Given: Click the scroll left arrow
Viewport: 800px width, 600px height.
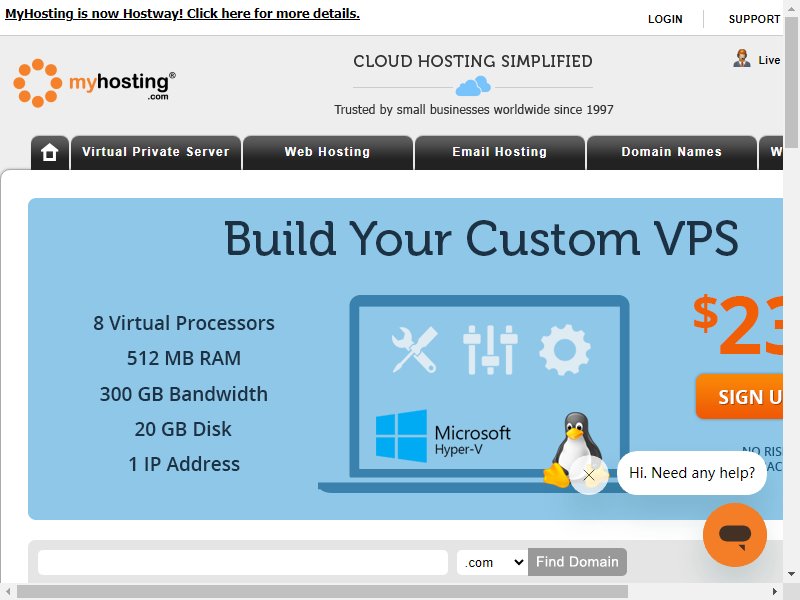Looking at the screenshot, I should [x=8, y=591].
